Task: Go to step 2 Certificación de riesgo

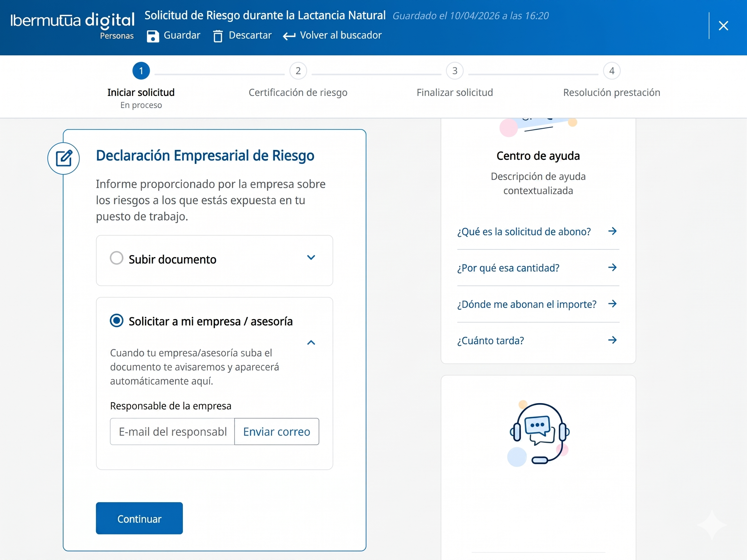Action: 298,71
